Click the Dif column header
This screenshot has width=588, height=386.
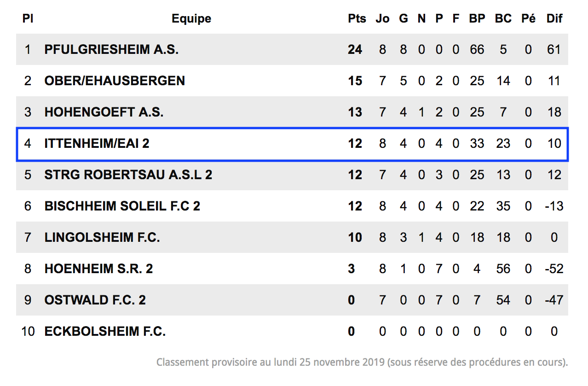554,18
